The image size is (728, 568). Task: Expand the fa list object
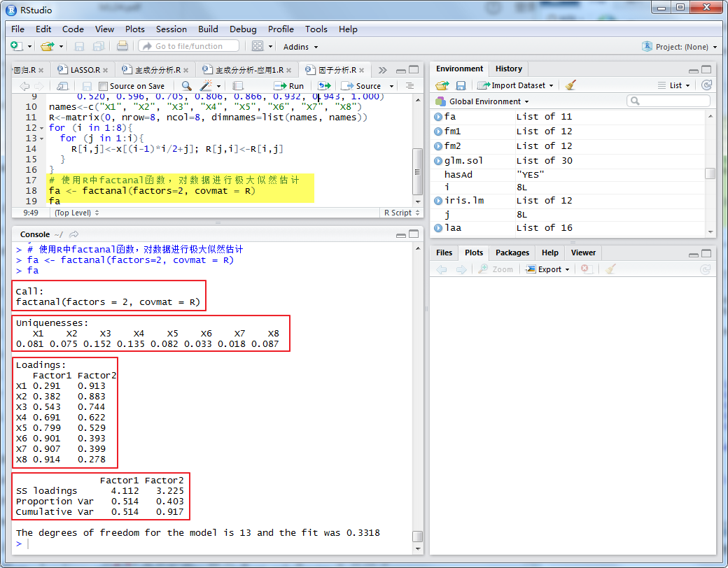click(x=438, y=117)
